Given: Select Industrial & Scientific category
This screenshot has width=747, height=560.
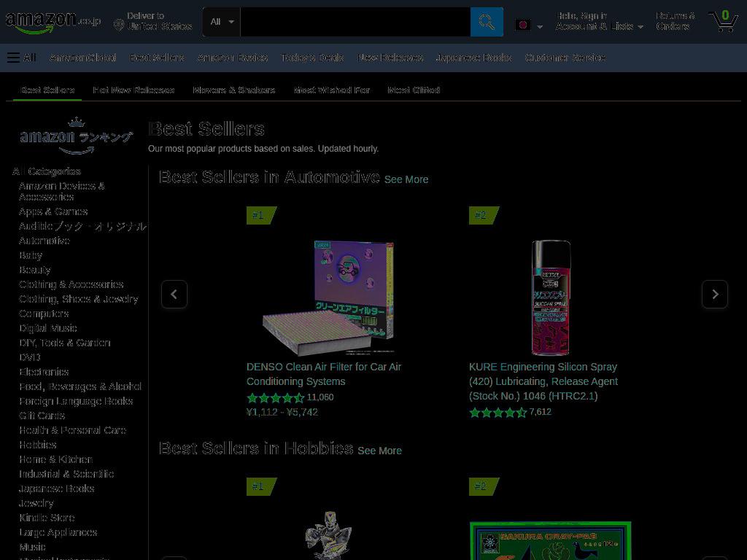Looking at the screenshot, I should coord(66,474).
